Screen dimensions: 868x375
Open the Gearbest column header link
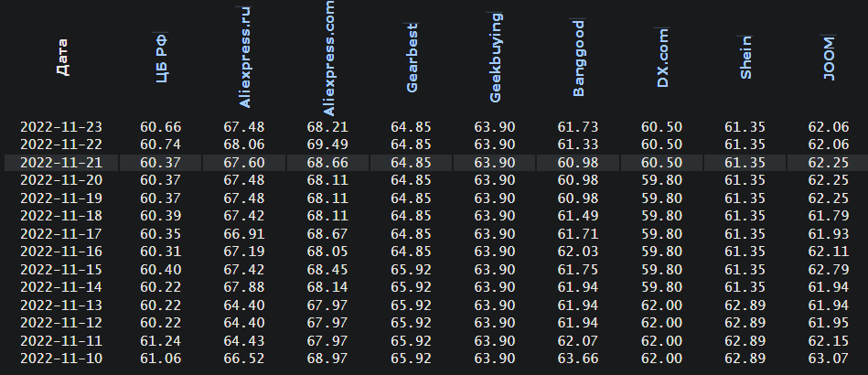click(412, 58)
